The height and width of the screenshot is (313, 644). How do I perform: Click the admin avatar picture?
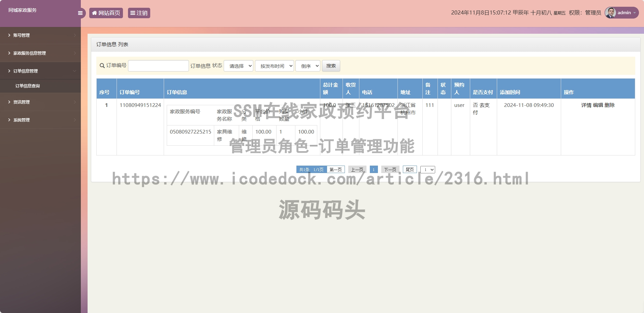click(610, 12)
